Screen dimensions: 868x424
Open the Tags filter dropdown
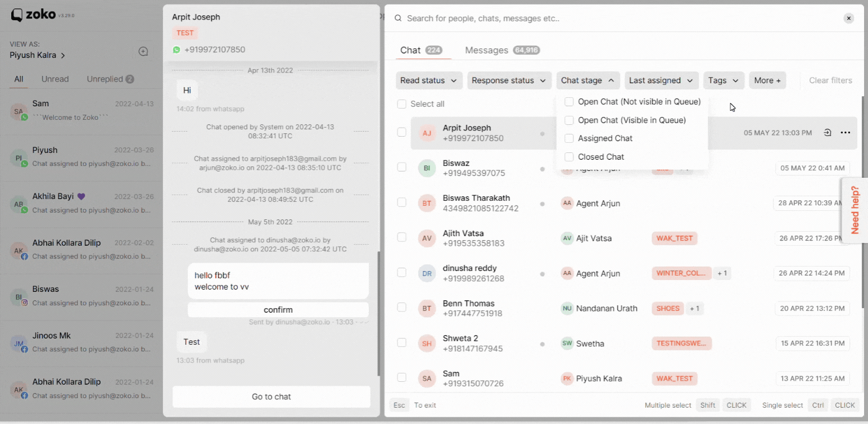tap(724, 80)
